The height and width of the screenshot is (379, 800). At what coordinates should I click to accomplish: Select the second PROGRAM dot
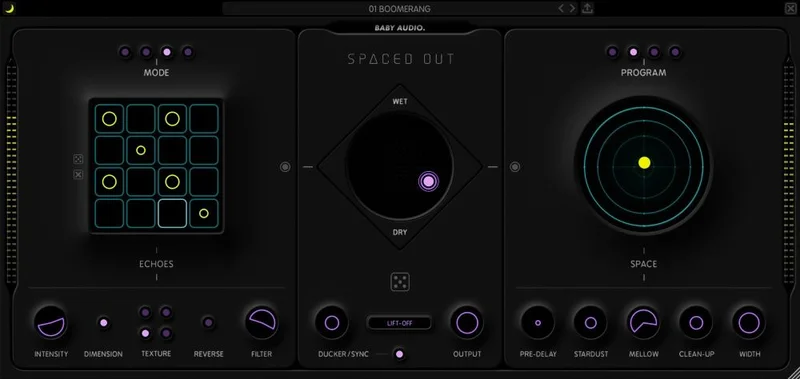coord(633,52)
